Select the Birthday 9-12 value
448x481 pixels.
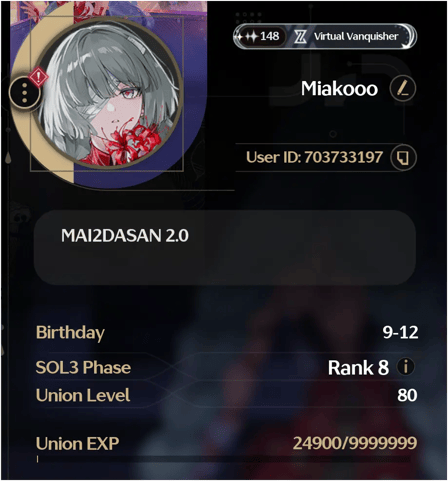click(x=400, y=332)
